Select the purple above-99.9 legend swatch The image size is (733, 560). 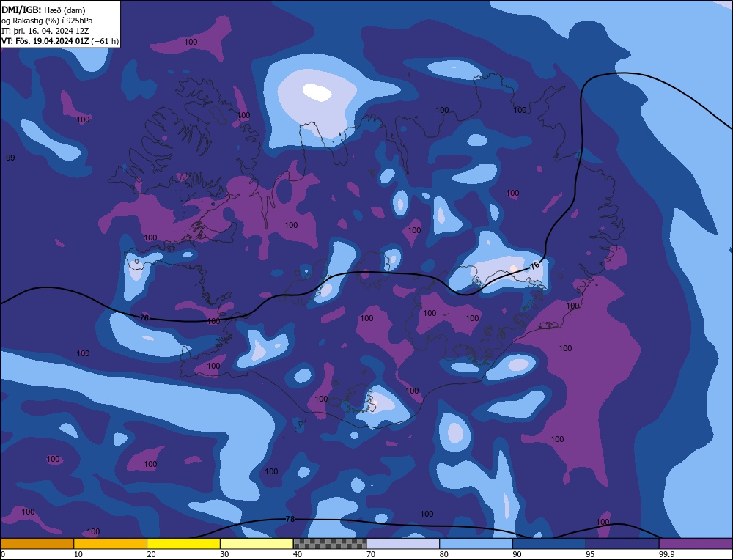click(696, 544)
